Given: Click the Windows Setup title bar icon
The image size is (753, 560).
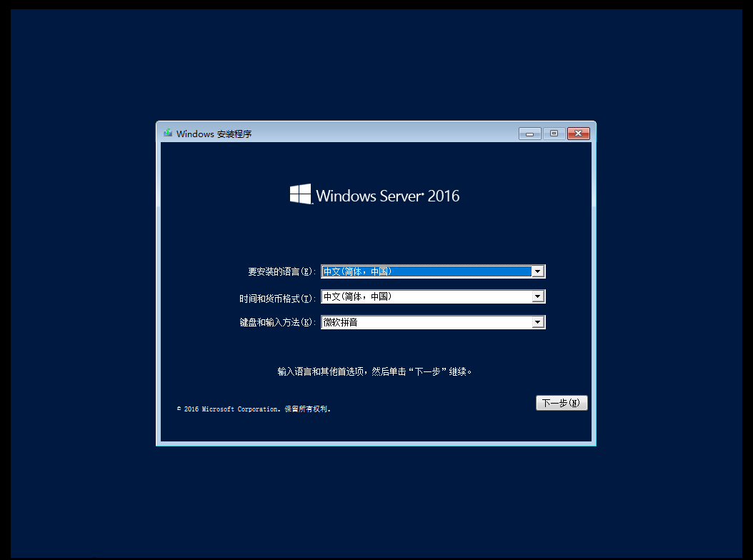Looking at the screenshot, I should pos(168,133).
